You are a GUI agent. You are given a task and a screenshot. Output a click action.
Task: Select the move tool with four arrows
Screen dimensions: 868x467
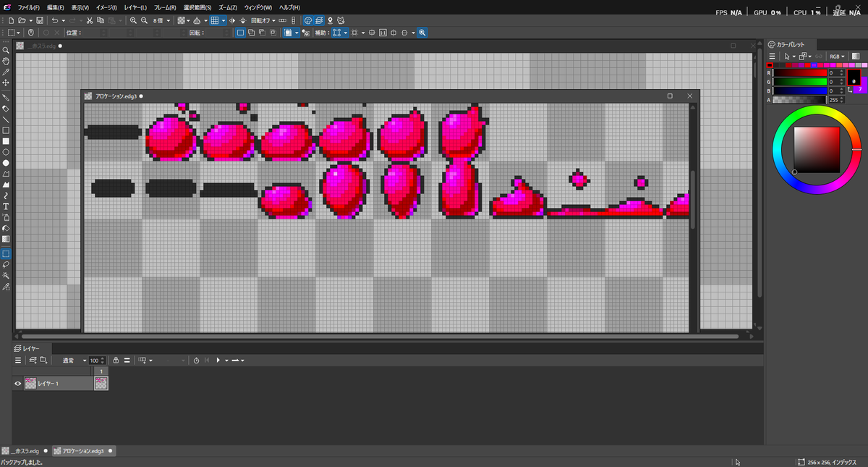click(x=6, y=83)
